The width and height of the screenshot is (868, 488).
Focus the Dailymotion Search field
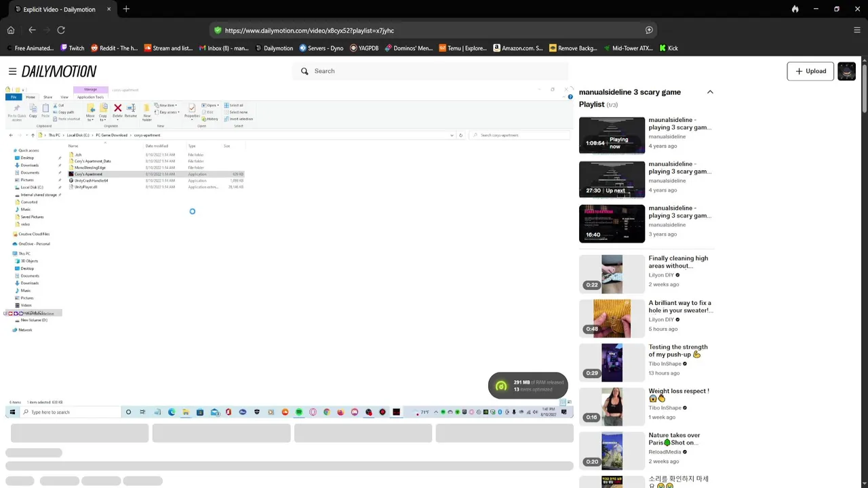(431, 71)
